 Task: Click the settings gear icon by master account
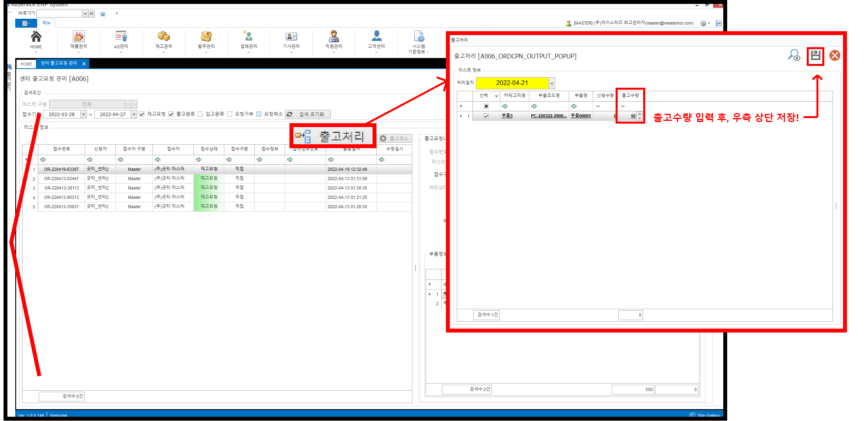(703, 23)
